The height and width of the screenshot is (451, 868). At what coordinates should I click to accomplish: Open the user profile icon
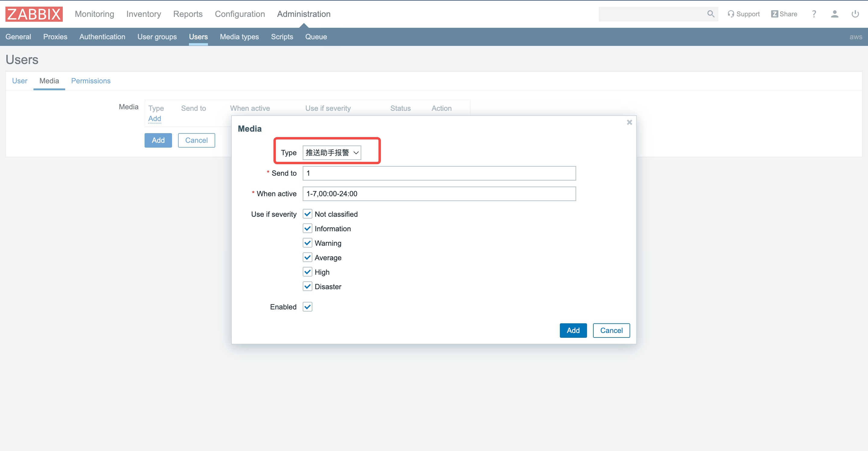(x=834, y=14)
